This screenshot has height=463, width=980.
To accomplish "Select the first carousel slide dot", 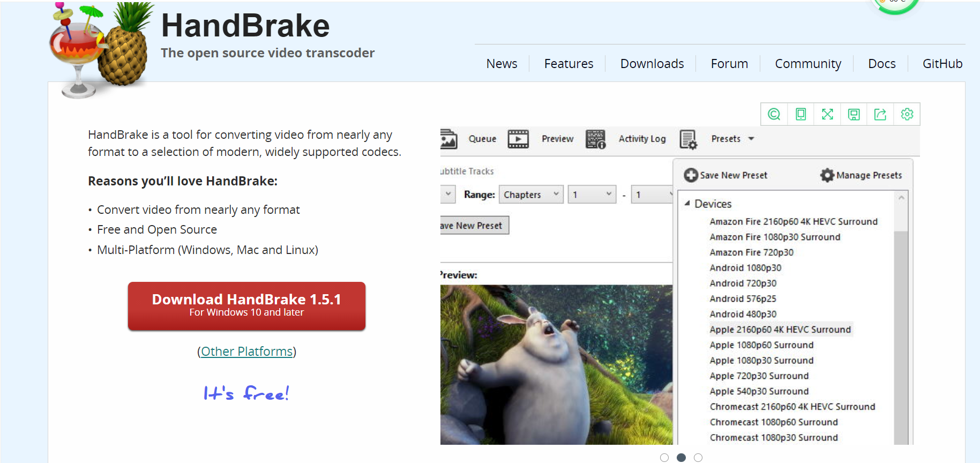I will tap(664, 457).
